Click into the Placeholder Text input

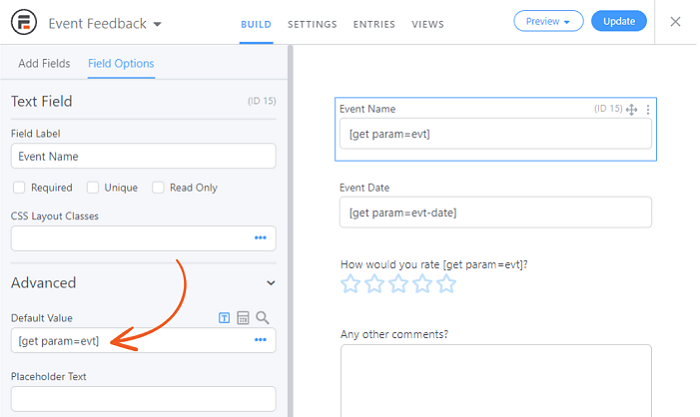(x=143, y=399)
